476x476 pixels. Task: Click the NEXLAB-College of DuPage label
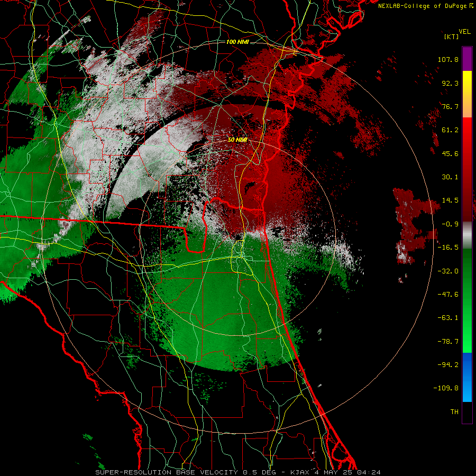pyautogui.click(x=423, y=6)
